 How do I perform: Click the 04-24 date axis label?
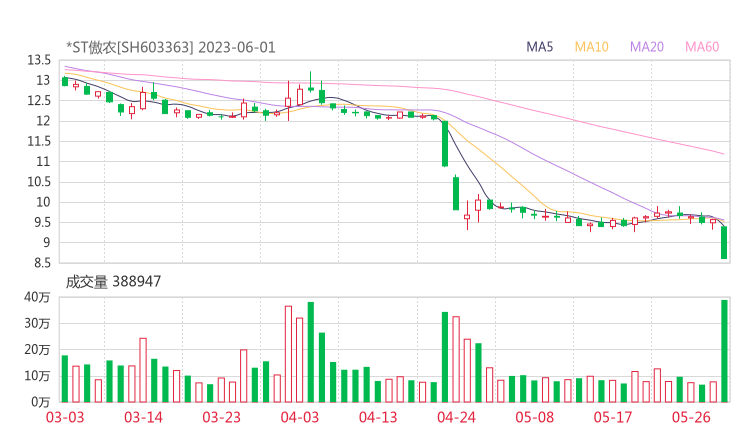tap(456, 417)
